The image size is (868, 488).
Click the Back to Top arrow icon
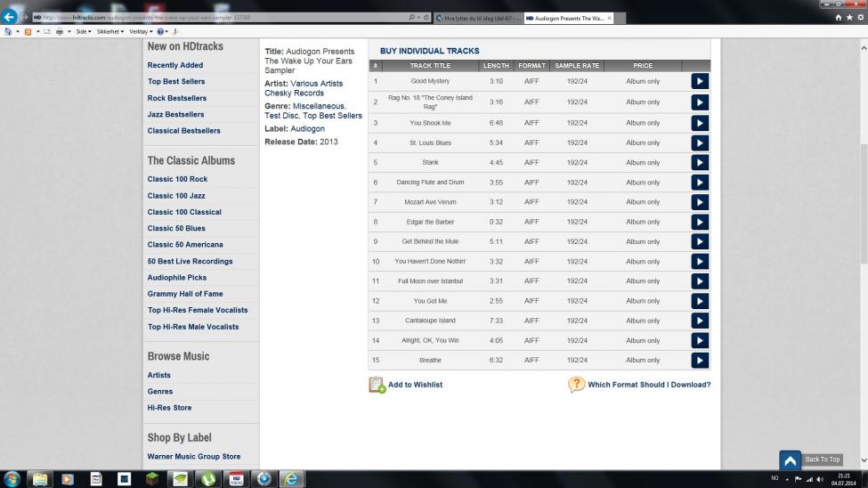coord(790,460)
